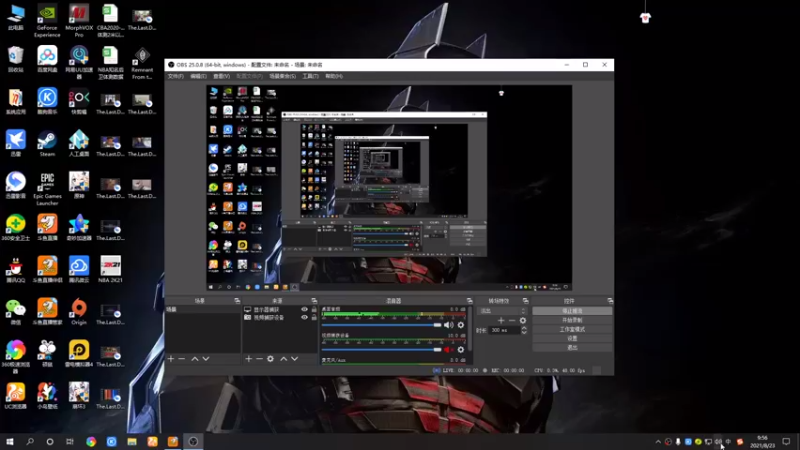
Task: Open Settings from the Controls panel
Action: (x=572, y=338)
